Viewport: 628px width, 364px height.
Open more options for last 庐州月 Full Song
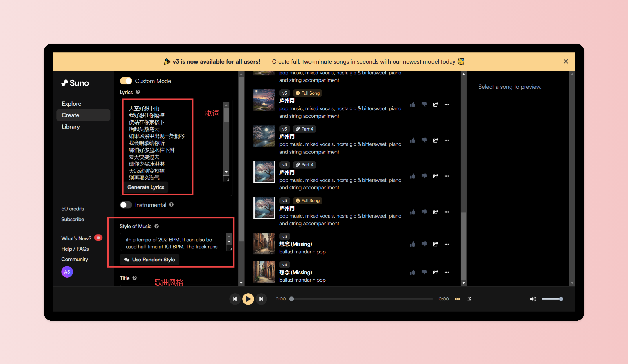coord(447,212)
